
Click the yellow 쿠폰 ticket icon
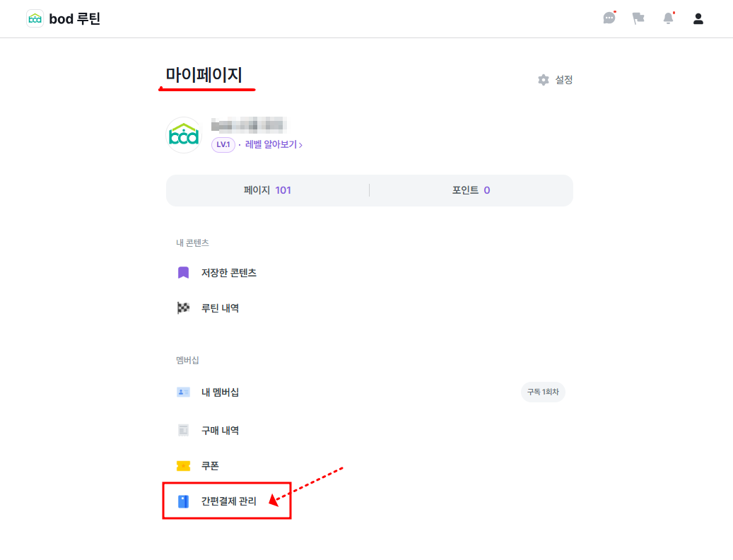[x=184, y=466]
